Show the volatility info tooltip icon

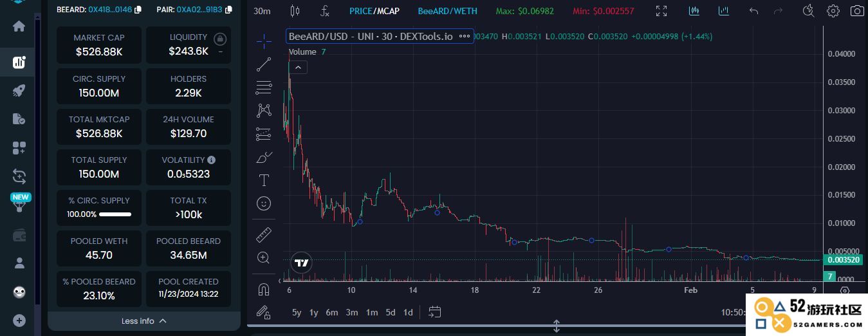click(212, 160)
